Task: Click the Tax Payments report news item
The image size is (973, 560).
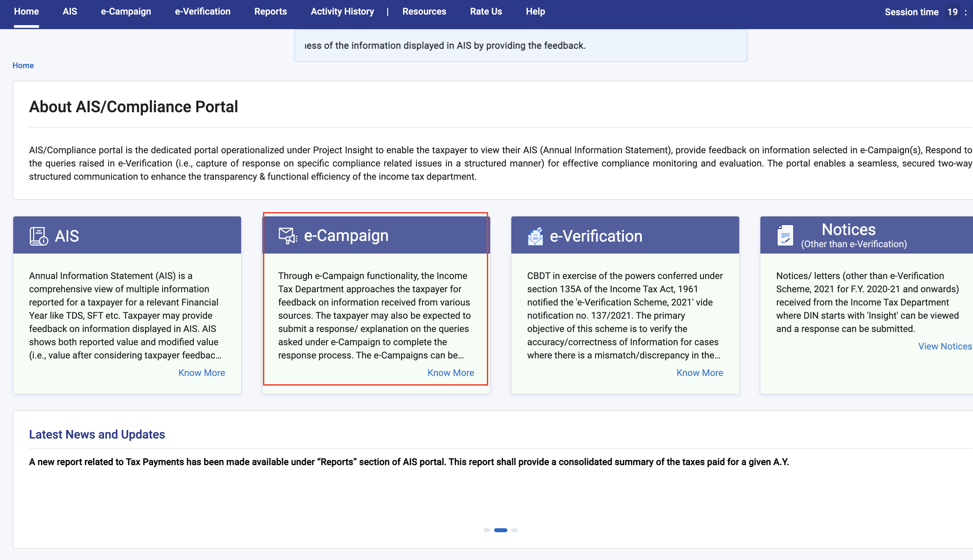Action: point(409,462)
